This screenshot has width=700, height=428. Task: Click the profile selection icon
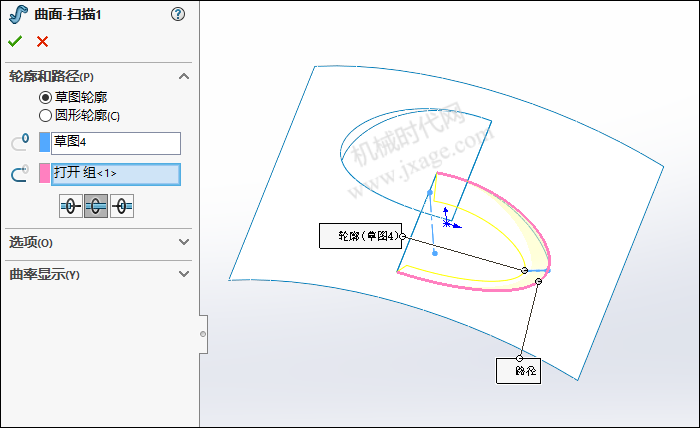point(20,142)
